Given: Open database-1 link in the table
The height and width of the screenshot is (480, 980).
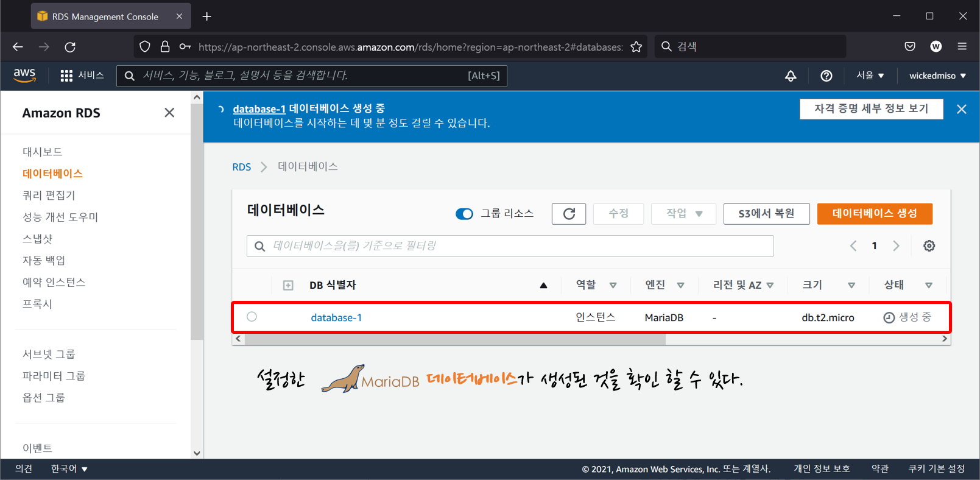Looking at the screenshot, I should [336, 317].
